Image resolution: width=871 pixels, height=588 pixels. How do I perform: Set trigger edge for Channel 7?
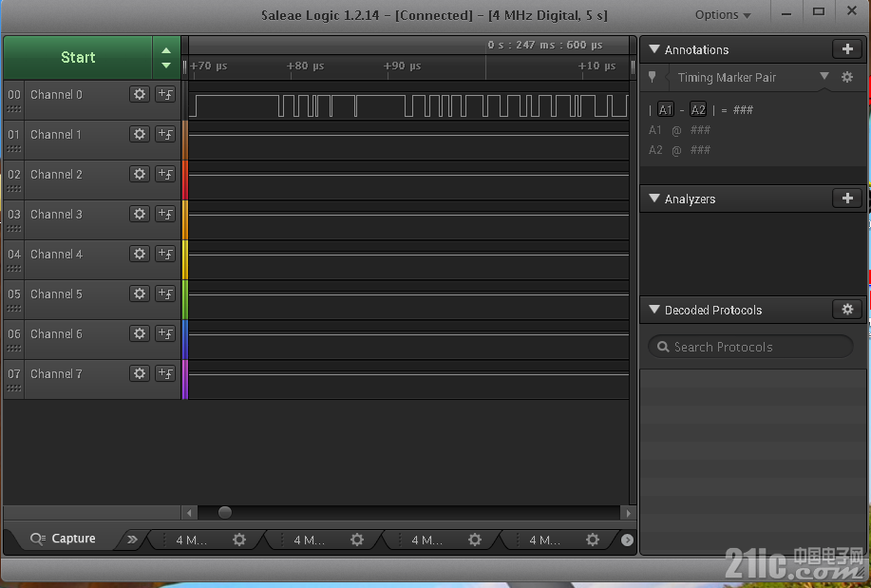(165, 373)
